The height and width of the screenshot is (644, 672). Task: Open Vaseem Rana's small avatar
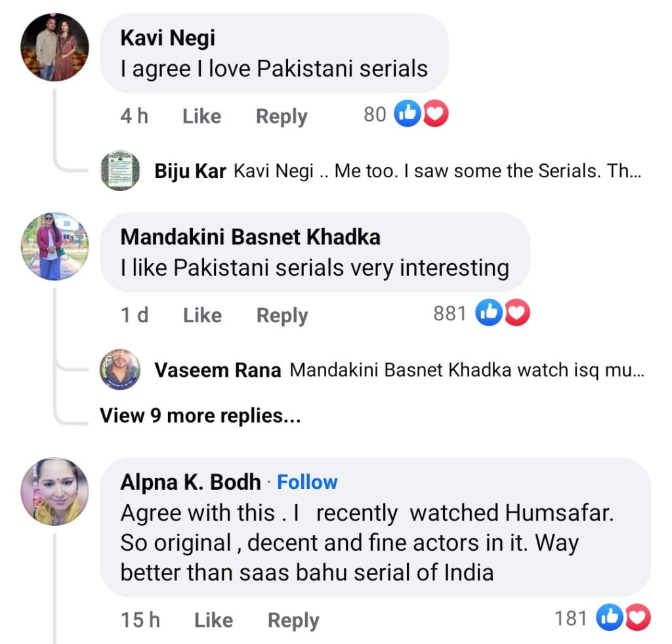click(x=120, y=370)
